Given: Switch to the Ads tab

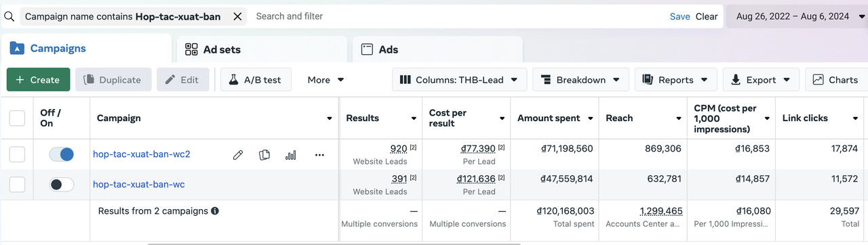Looking at the screenshot, I should [x=437, y=49].
